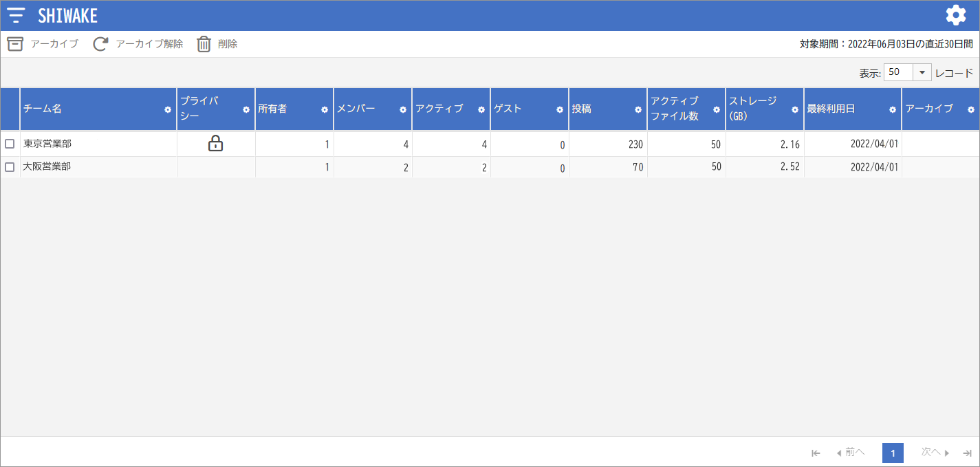Open the settings gear at top right
980x467 pixels.
tap(955, 14)
